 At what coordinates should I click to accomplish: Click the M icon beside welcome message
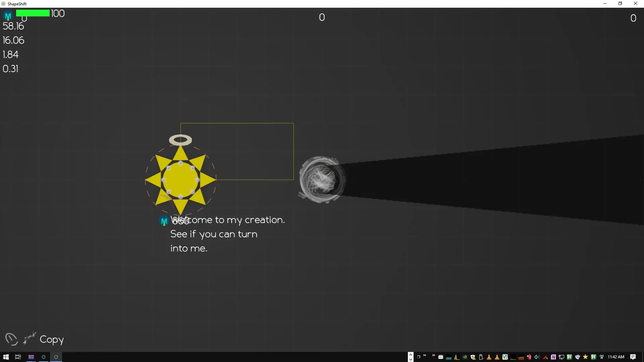pos(164,221)
